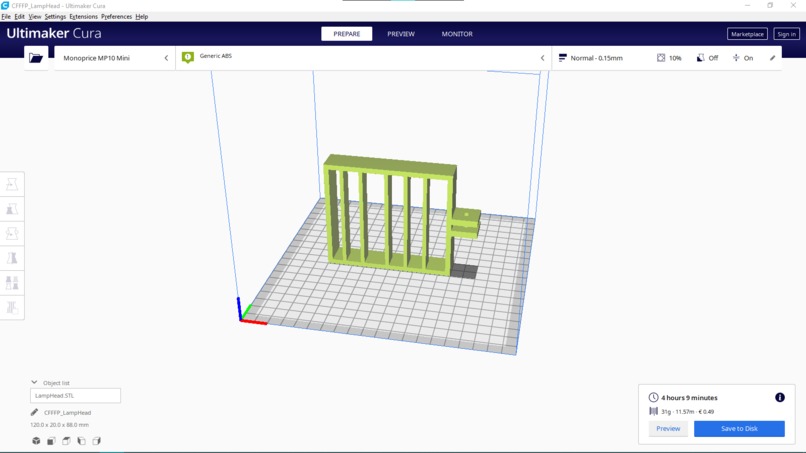Select the Rotate tool in left toolbar
806x453 pixels.
point(12,233)
